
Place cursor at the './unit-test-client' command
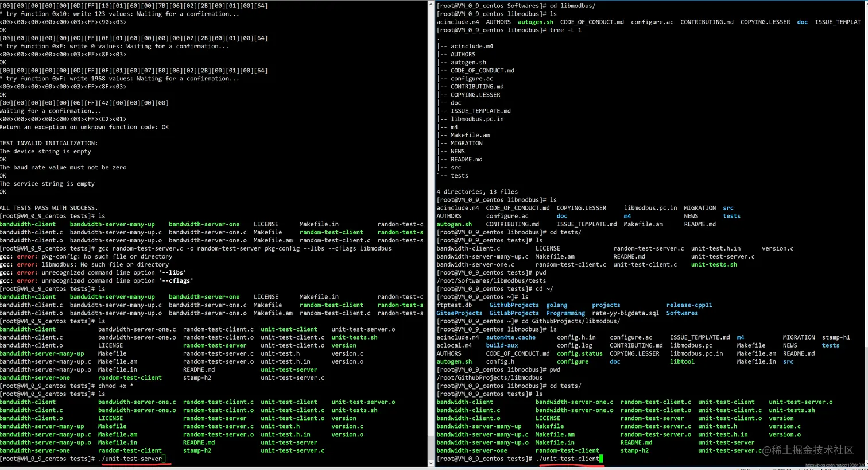point(567,459)
